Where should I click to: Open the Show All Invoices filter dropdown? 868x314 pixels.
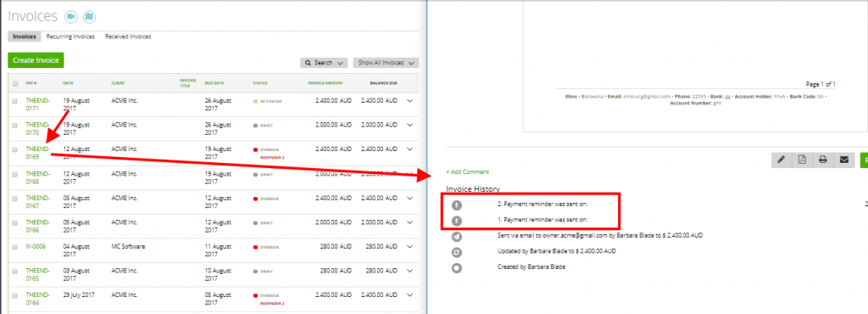click(x=386, y=63)
